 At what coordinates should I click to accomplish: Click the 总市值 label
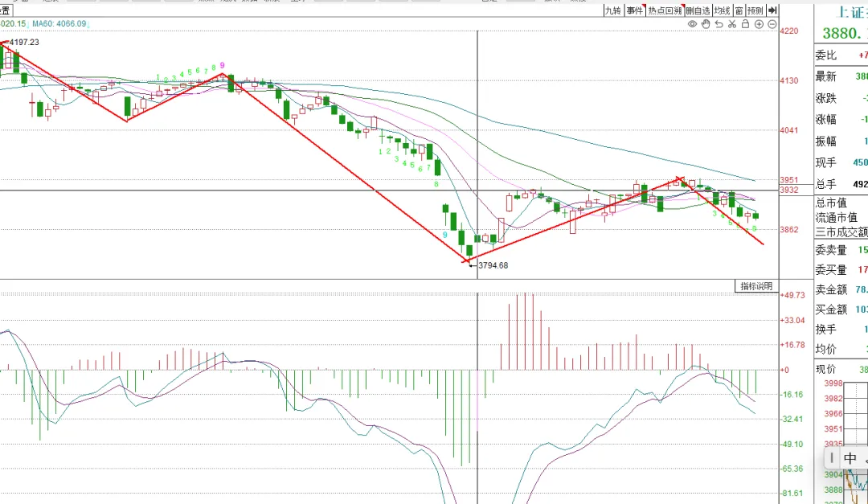coord(832,203)
